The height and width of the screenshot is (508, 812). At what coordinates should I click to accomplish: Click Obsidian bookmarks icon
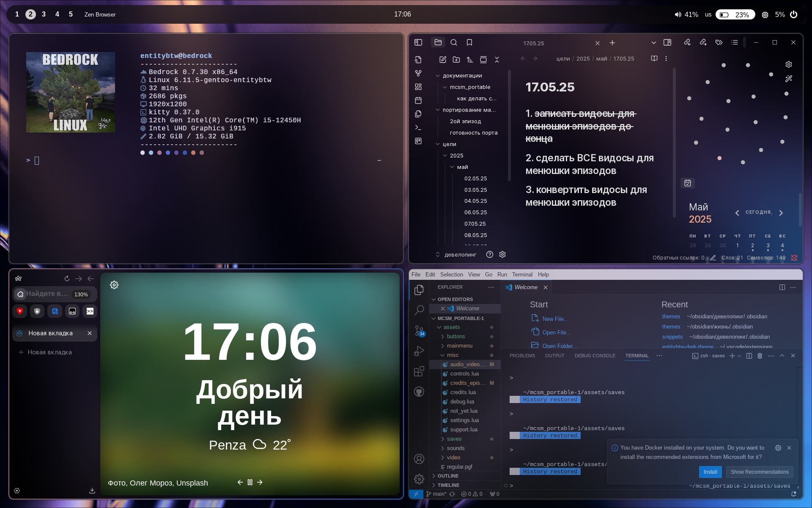pyautogui.click(x=469, y=42)
